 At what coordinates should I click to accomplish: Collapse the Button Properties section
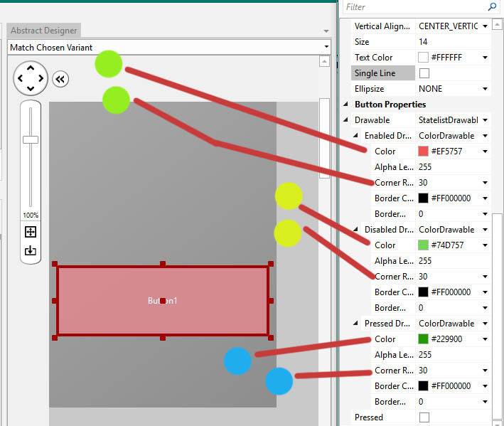(x=347, y=105)
